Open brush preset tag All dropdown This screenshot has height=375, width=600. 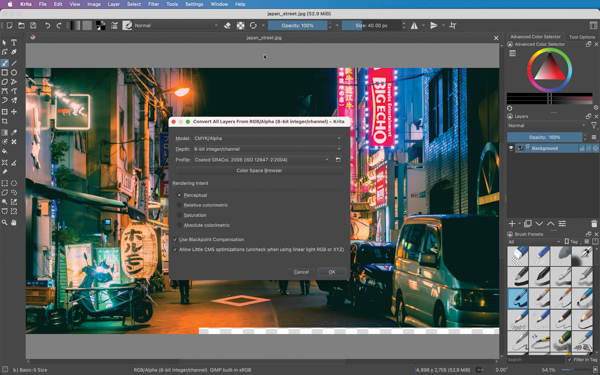[534, 242]
